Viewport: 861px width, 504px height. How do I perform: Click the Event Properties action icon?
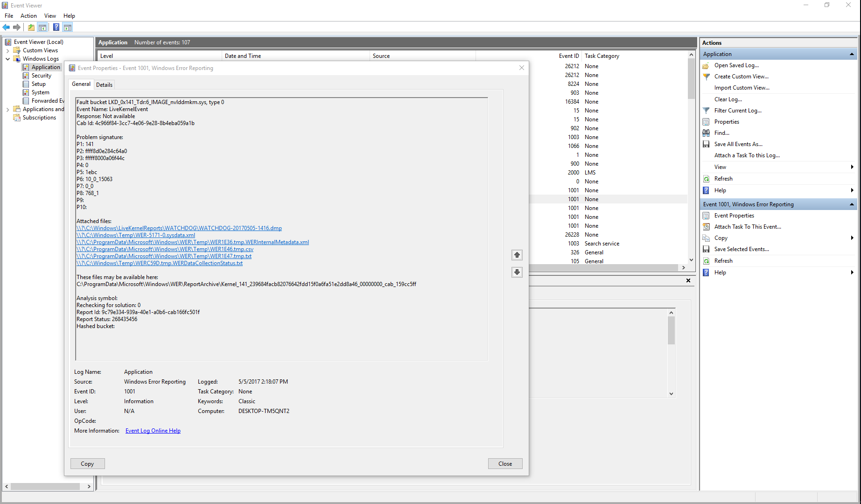point(707,216)
